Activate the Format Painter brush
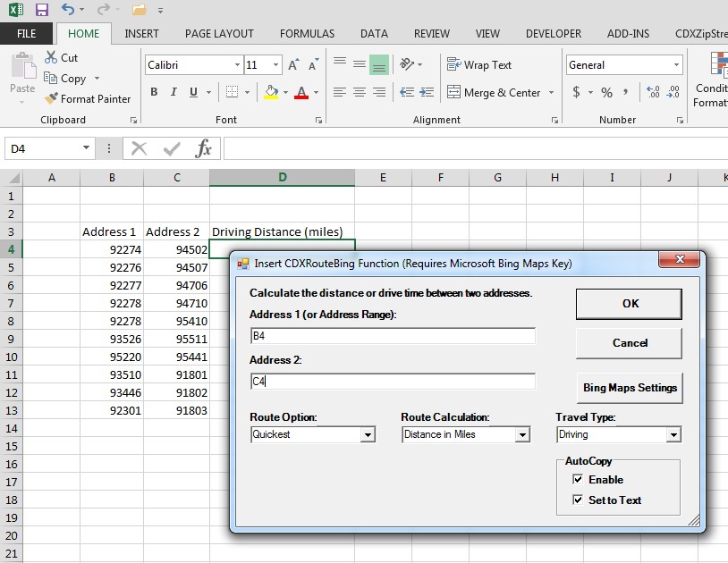Image resolution: width=728 pixels, height=563 pixels. (51, 98)
